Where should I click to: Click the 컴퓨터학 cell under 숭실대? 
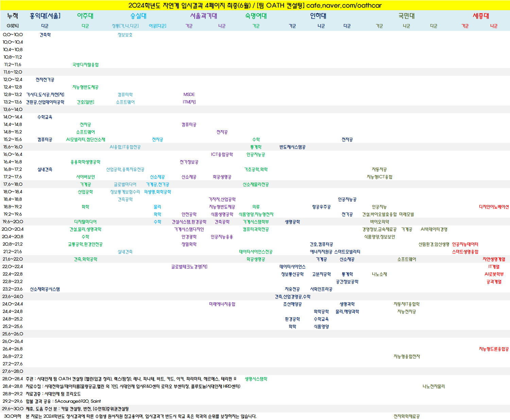click(125, 95)
